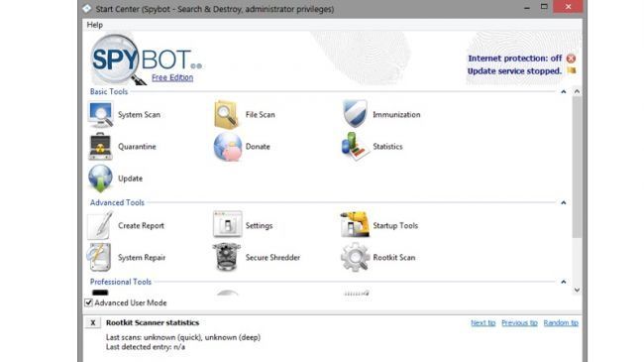Collapse the Advanced Tools section
Screen dimensions: 644x362
(564, 202)
